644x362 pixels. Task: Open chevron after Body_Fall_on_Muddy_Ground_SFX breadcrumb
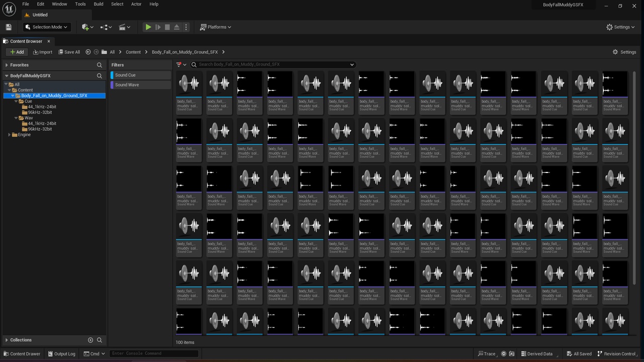coord(223,52)
